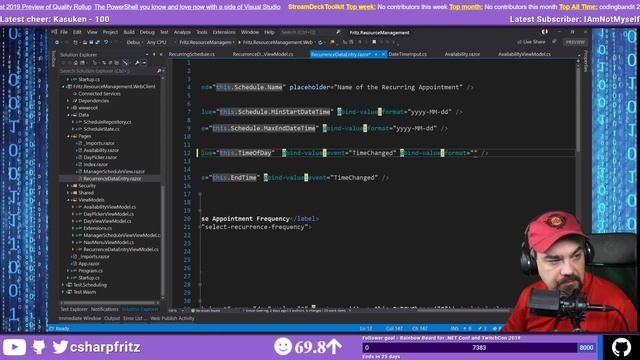This screenshot has height=360, width=640.
Task: Open the Help menu
Action: 269,32
